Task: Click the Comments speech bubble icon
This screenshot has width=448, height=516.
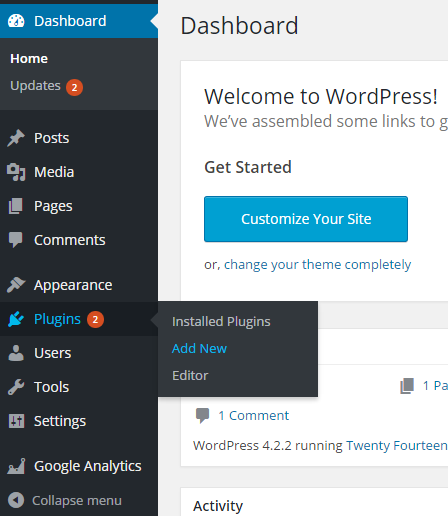Action: click(x=16, y=240)
